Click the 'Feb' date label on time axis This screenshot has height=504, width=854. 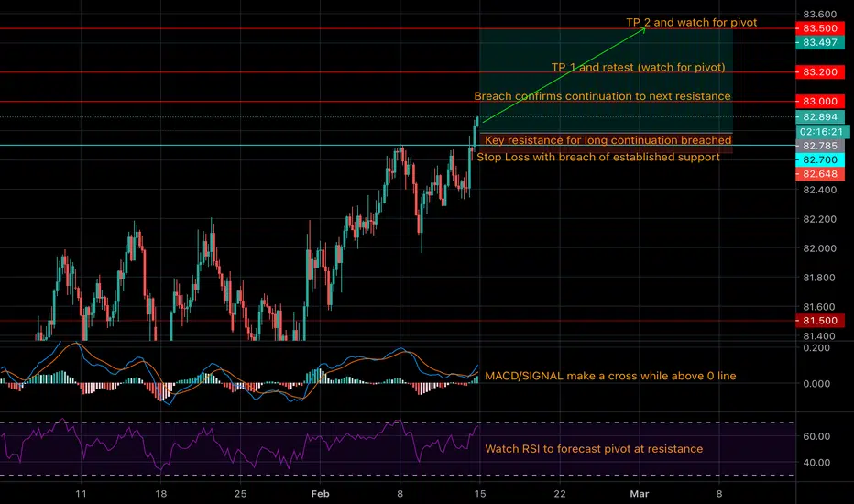321,494
